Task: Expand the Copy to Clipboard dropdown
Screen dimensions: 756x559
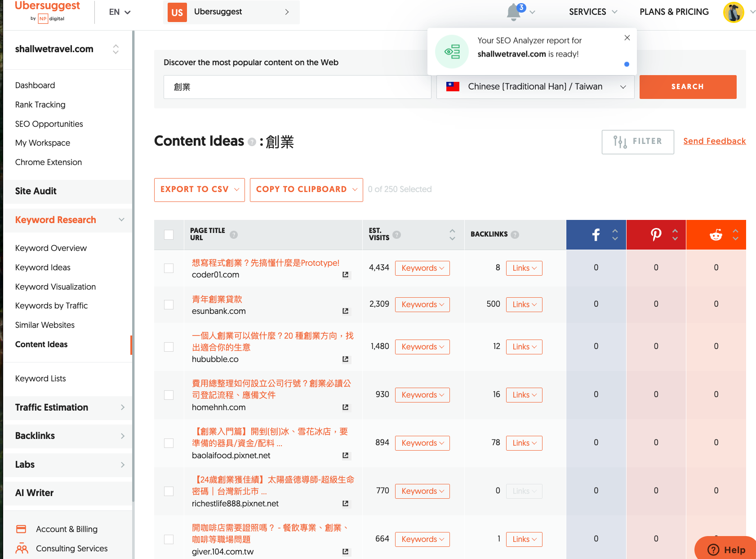Action: pos(307,190)
